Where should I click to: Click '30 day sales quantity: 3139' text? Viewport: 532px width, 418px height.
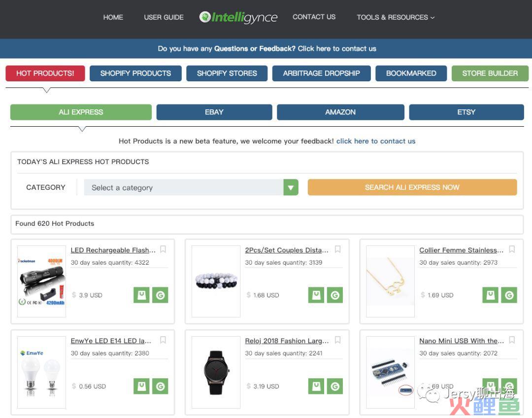pyautogui.click(x=284, y=262)
